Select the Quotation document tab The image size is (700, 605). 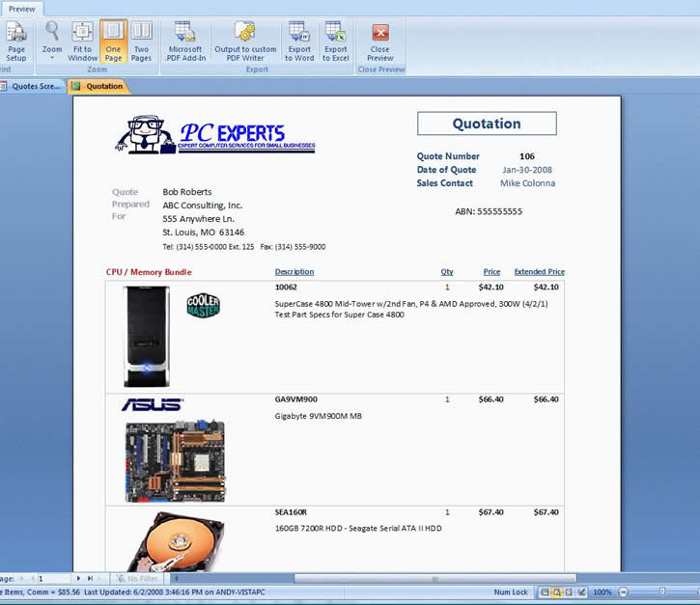98,86
